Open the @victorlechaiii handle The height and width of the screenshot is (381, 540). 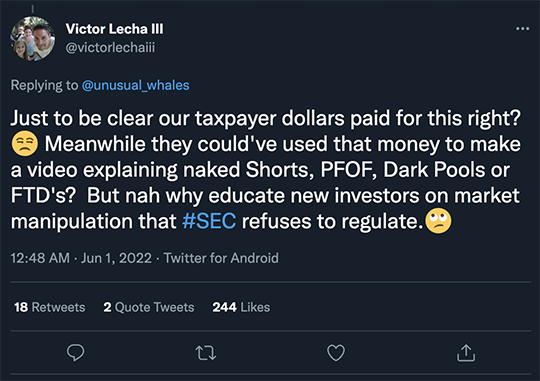pyautogui.click(x=110, y=48)
